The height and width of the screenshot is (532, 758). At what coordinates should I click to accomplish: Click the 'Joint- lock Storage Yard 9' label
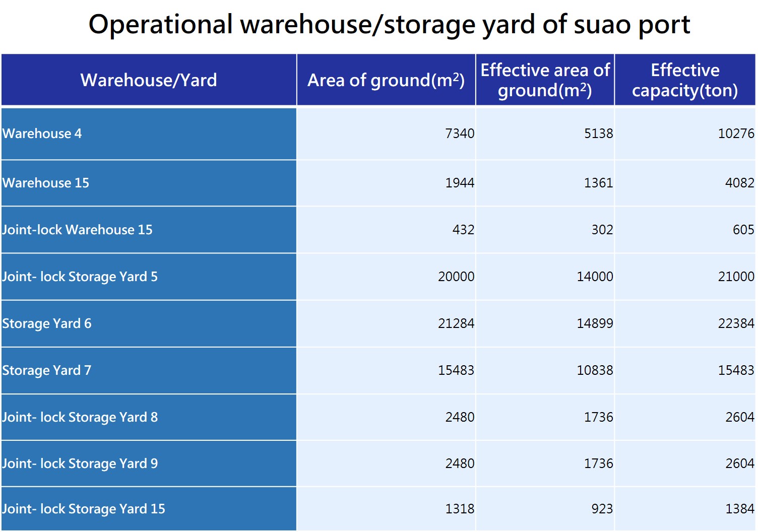[80, 463]
